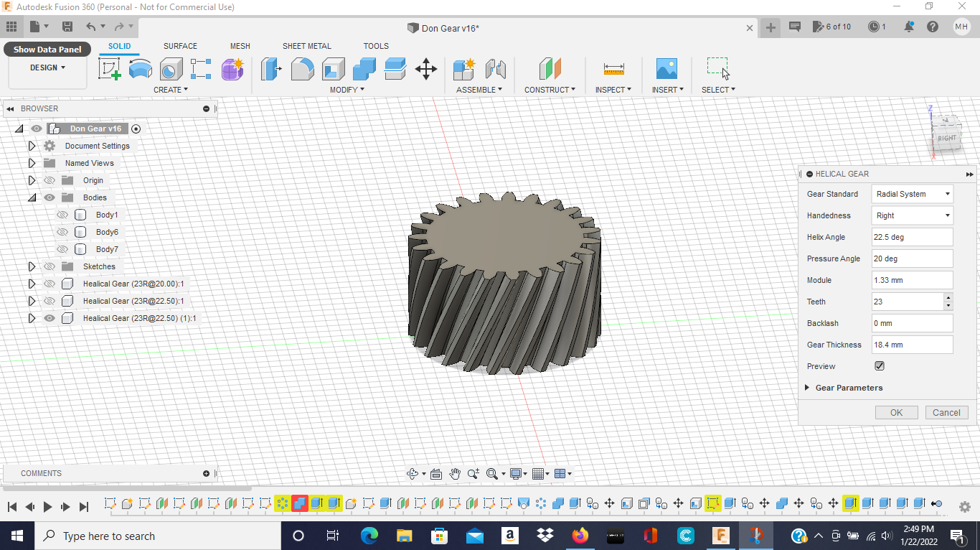Viewport: 980px width, 550px height.
Task: Select the Move/Copy tool
Action: [x=426, y=69]
